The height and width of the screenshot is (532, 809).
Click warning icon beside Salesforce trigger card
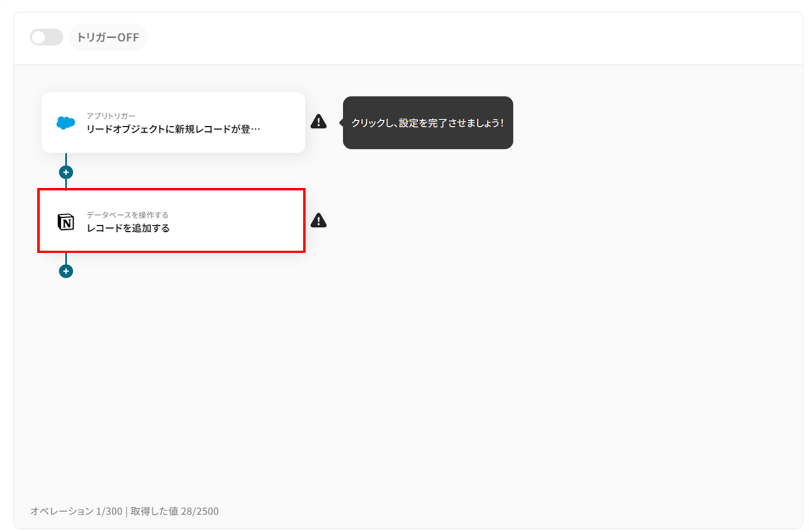tap(319, 121)
